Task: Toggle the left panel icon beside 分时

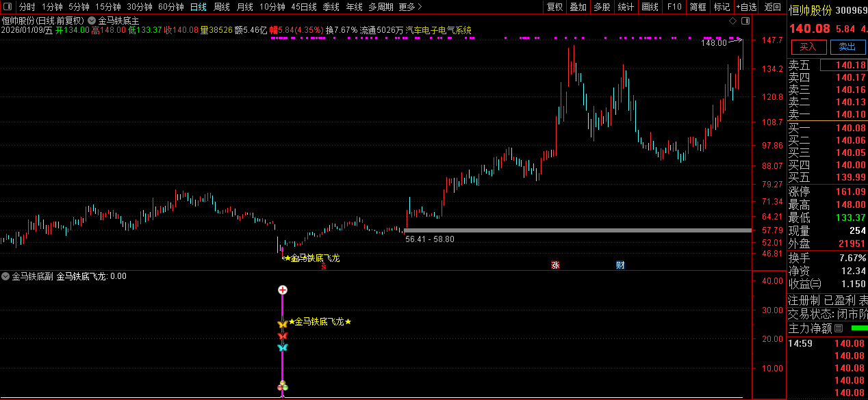Action: pyautogui.click(x=9, y=7)
